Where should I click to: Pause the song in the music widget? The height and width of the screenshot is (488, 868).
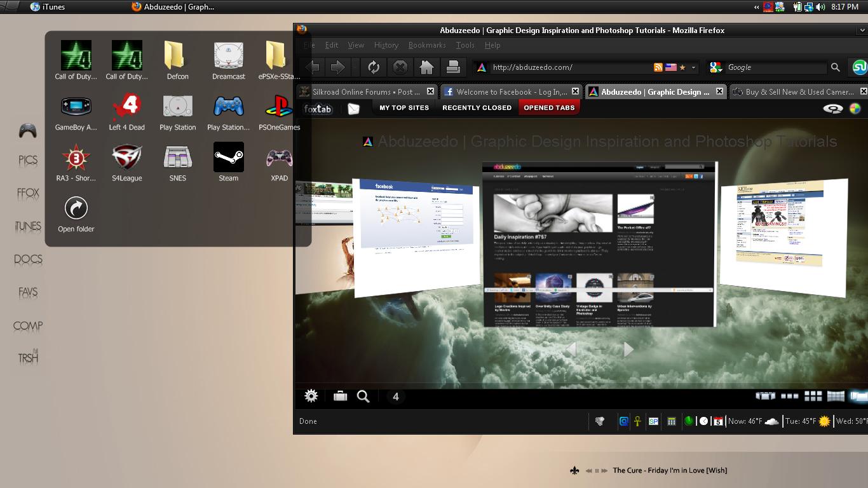click(597, 471)
